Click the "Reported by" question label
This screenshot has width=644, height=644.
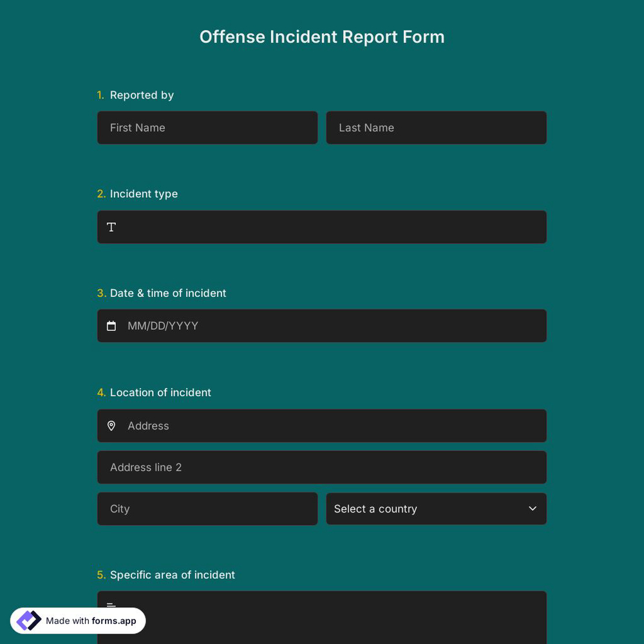[142, 95]
